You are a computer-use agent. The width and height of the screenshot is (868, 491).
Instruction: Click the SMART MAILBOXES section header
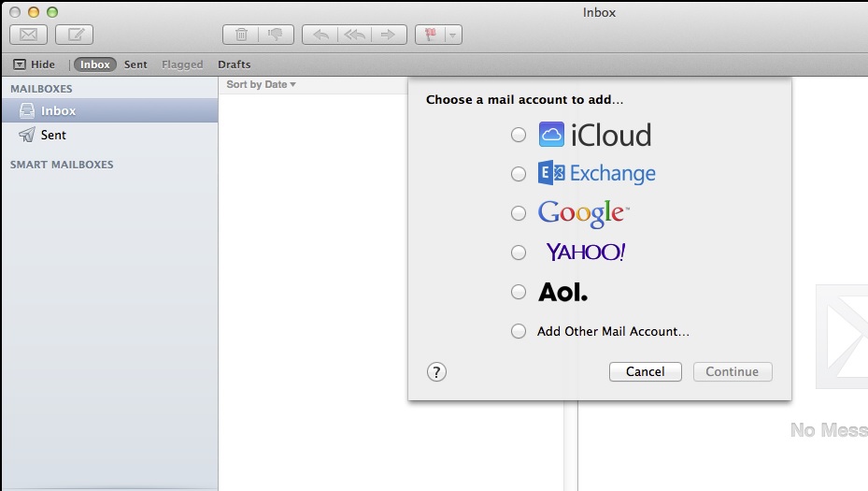click(62, 165)
